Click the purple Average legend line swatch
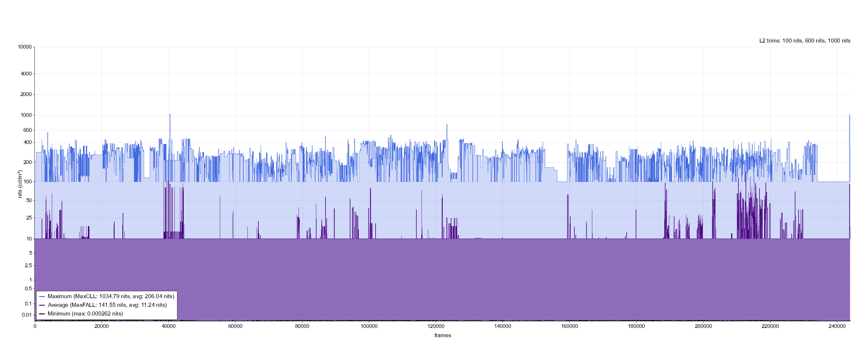 (x=42, y=305)
